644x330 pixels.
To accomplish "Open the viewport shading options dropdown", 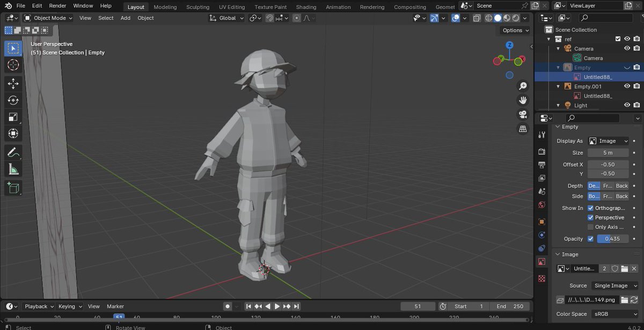I will coord(525,18).
